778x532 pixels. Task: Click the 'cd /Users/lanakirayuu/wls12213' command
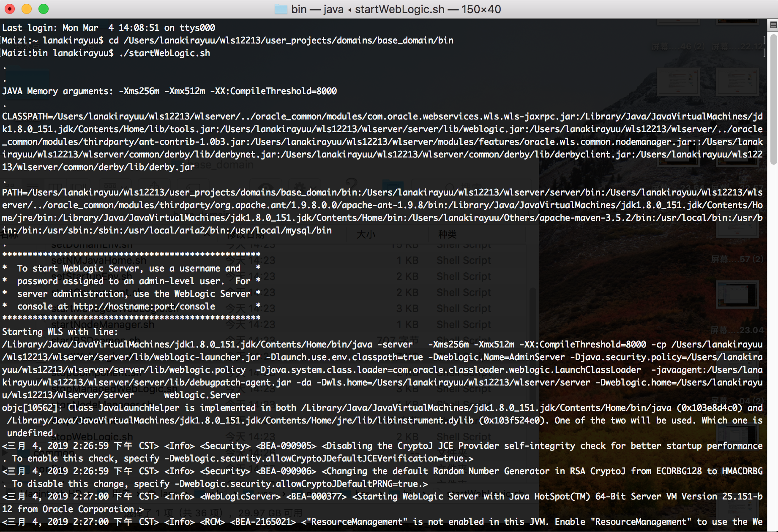pos(281,41)
